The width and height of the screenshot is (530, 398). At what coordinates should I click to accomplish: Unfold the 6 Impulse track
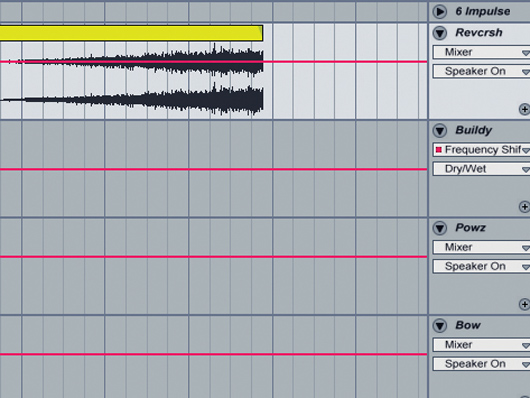440,11
